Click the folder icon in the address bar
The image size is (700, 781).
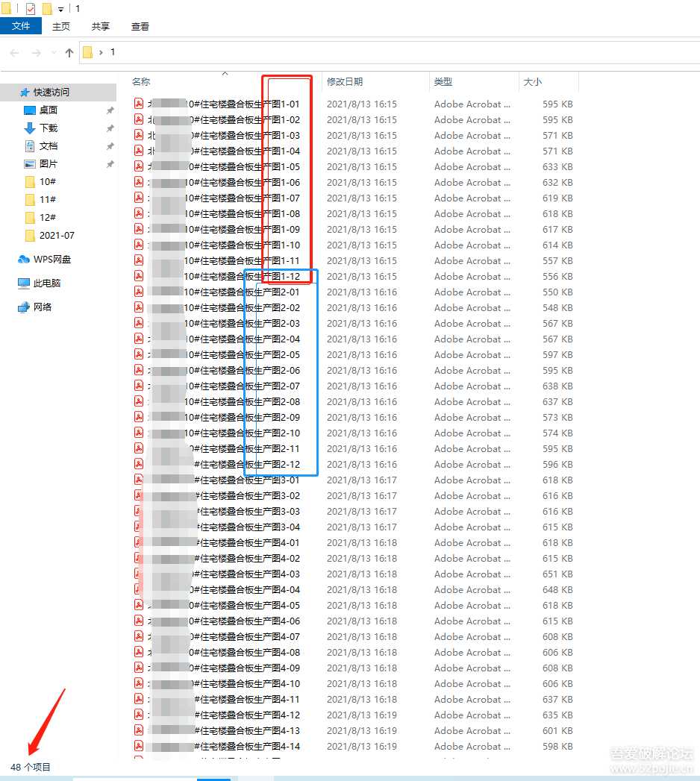pyautogui.click(x=87, y=52)
